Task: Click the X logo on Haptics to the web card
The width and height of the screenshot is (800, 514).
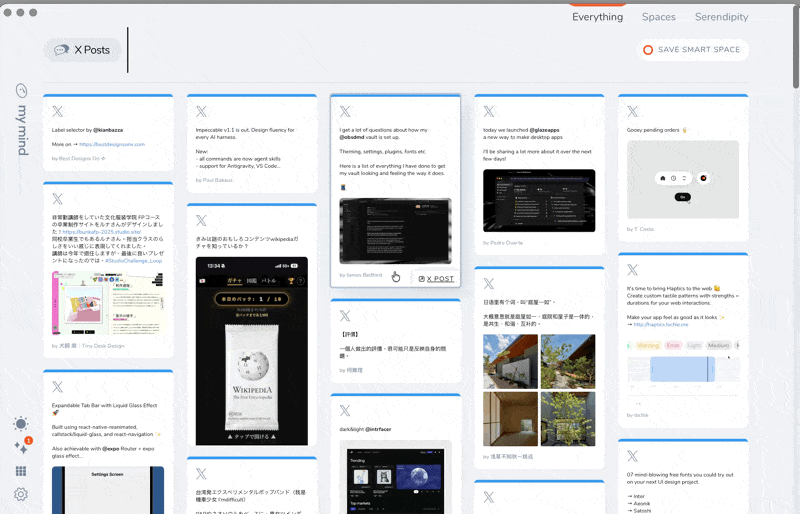Action: click(633, 270)
